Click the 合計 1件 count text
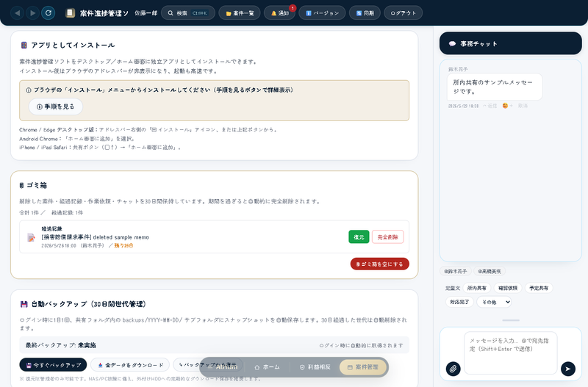This screenshot has width=588, height=387. [29, 213]
